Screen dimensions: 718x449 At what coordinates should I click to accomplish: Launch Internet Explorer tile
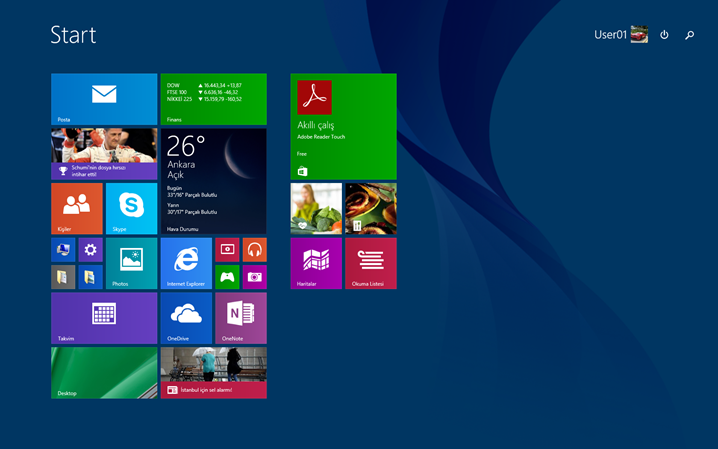click(x=186, y=263)
